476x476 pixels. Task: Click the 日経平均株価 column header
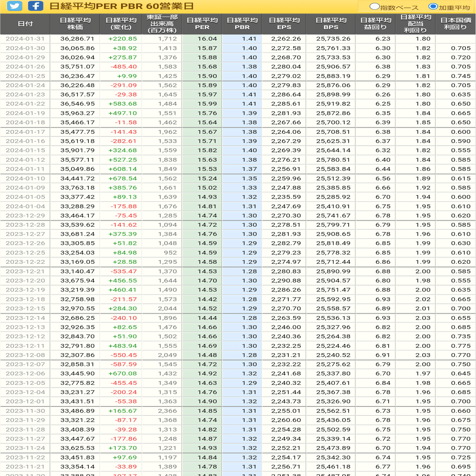[x=75, y=24]
